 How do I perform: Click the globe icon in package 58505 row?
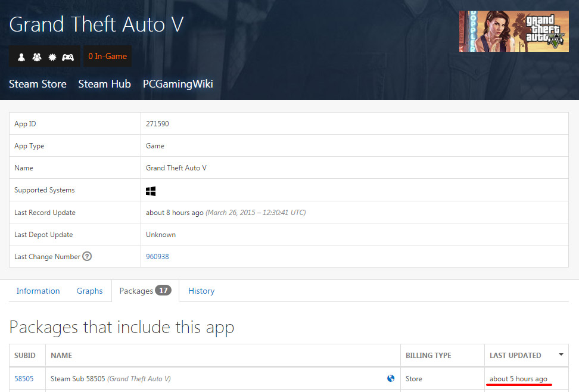coord(391,378)
